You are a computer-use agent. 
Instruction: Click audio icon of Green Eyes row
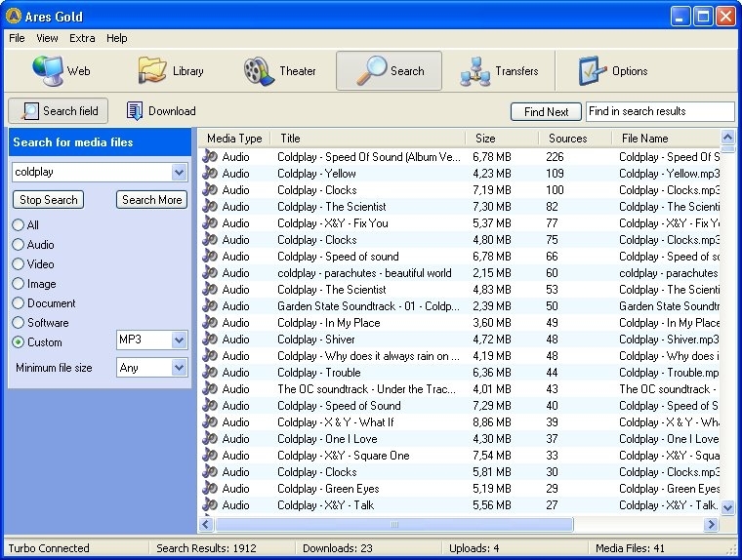pos(210,488)
